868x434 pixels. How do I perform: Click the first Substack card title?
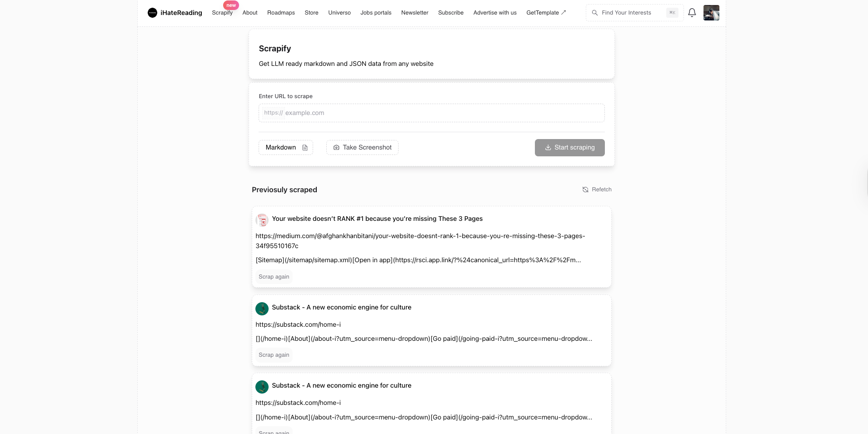(342, 307)
